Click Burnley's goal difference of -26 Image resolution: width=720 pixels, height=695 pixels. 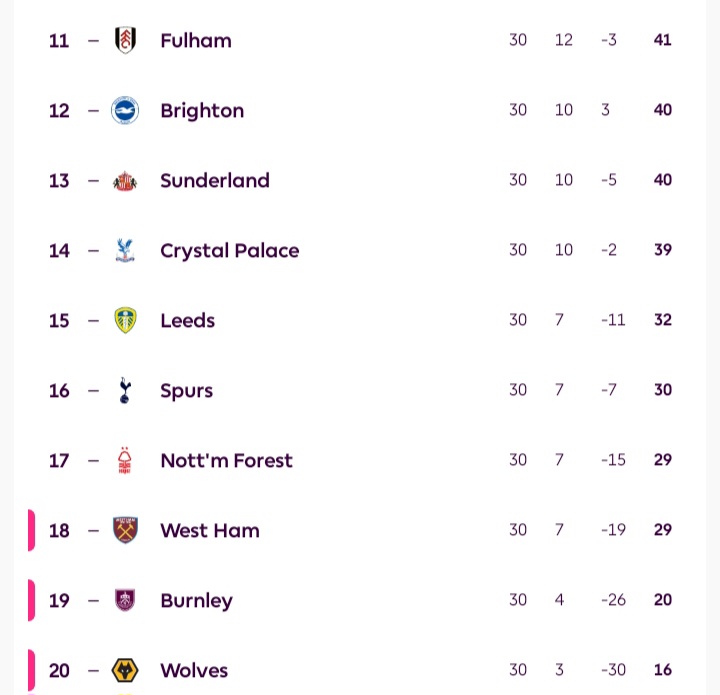click(613, 600)
